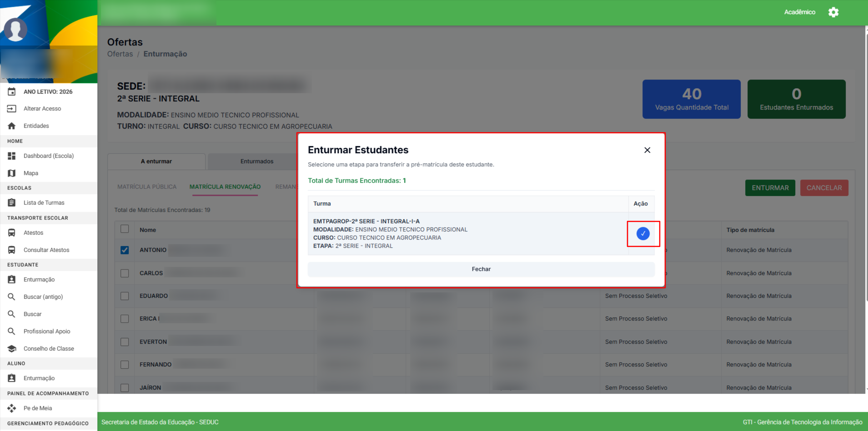
Task: Check the CARLOS row checkbox
Action: pyautogui.click(x=125, y=273)
